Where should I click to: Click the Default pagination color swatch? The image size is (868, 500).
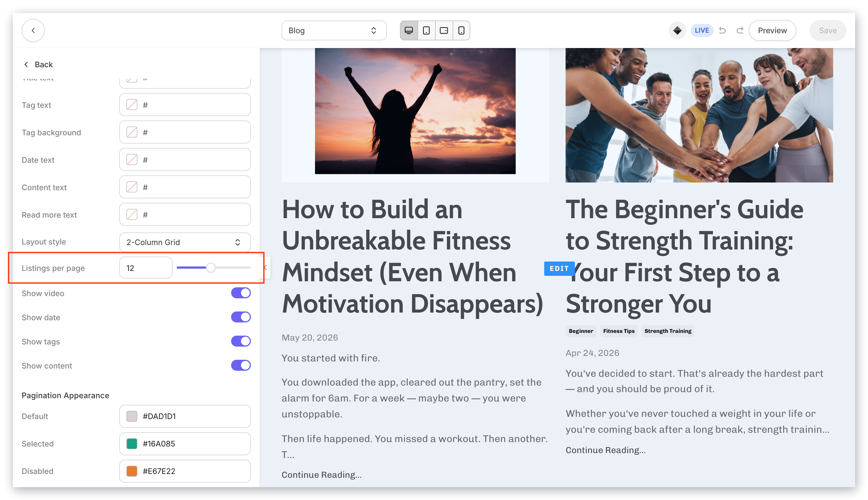132,416
